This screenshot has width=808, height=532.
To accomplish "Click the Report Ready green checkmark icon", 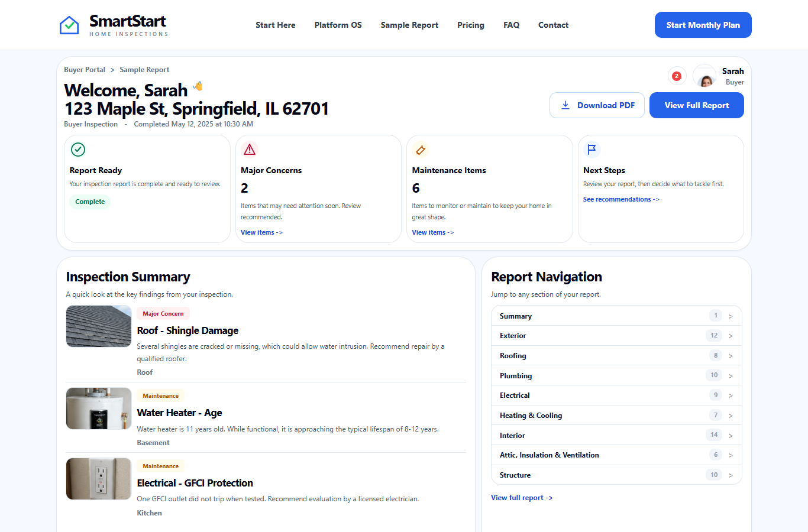I will point(78,150).
